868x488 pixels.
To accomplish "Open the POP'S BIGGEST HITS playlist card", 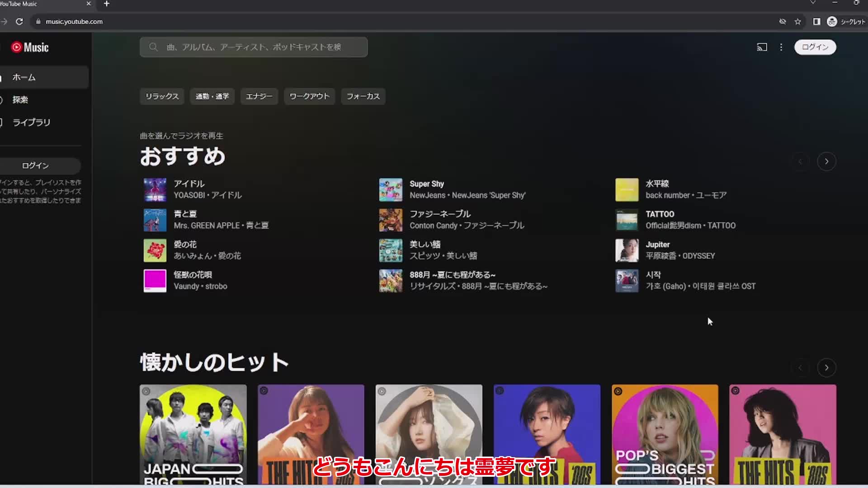I will tap(665, 435).
